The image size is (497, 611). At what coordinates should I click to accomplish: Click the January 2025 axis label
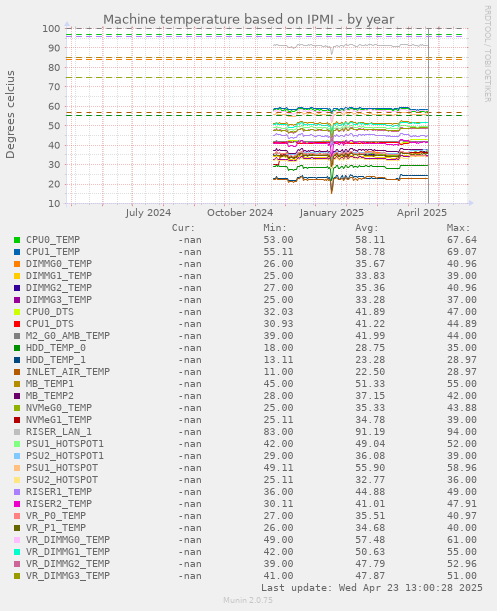pos(331,213)
